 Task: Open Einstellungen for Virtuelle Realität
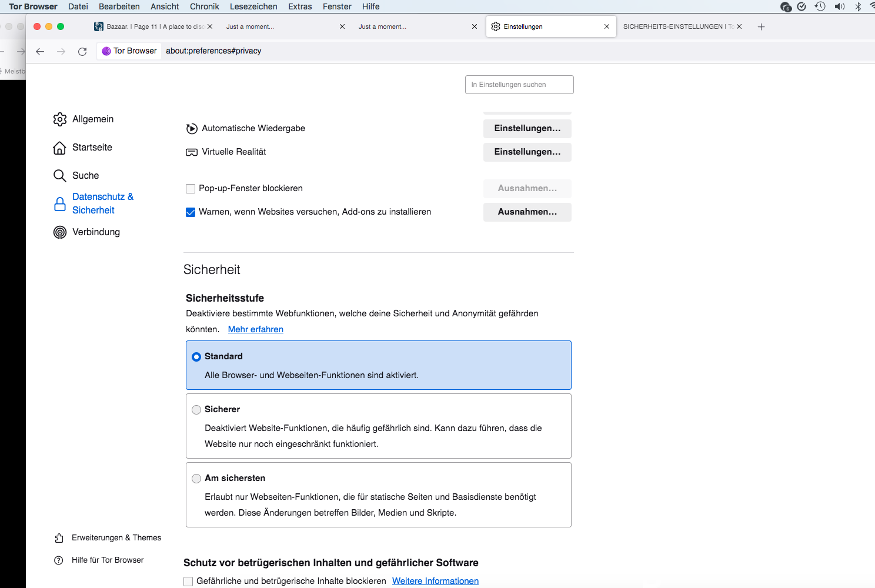point(527,152)
